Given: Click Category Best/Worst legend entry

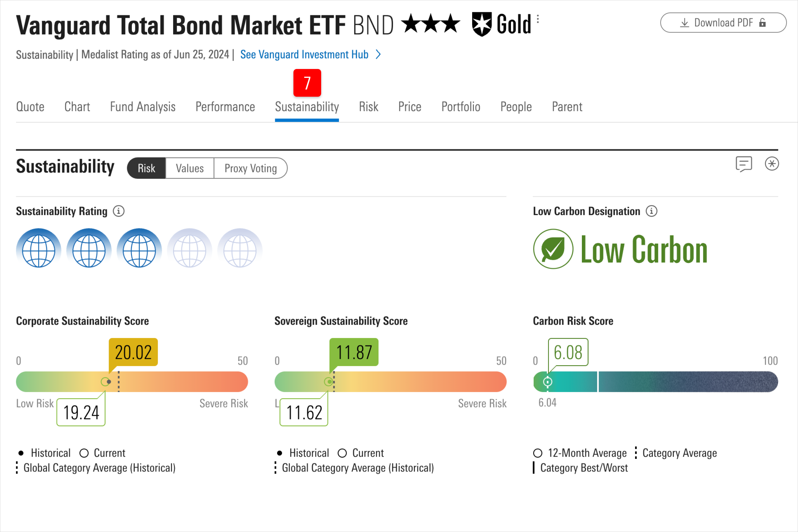Looking at the screenshot, I should [x=580, y=468].
